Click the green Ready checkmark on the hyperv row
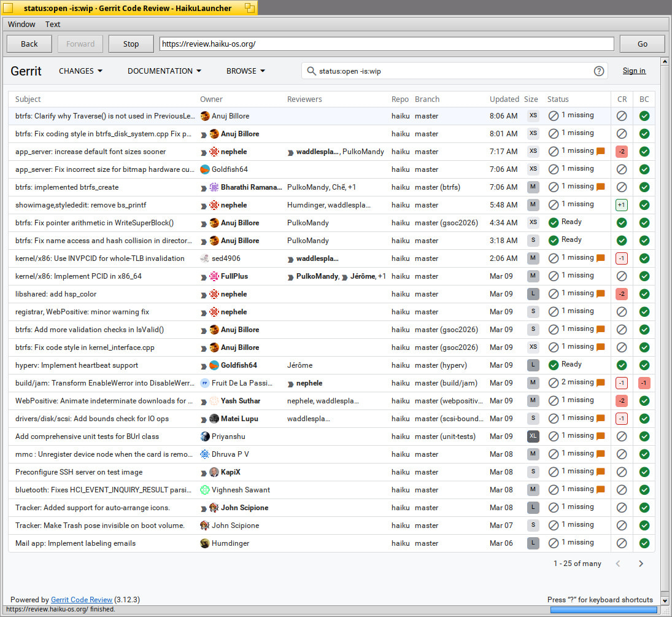This screenshot has width=672, height=617. click(553, 365)
